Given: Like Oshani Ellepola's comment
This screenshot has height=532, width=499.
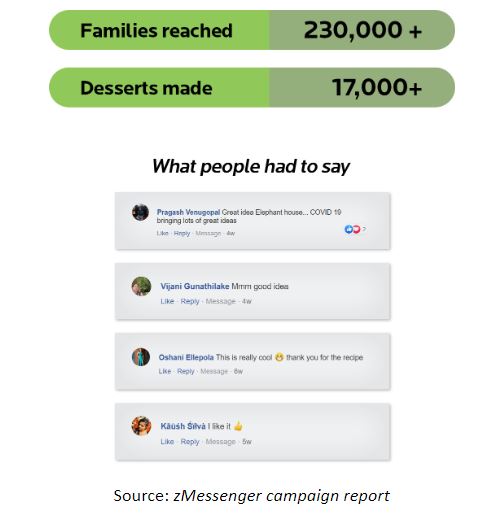Looking at the screenshot, I should (165, 371).
